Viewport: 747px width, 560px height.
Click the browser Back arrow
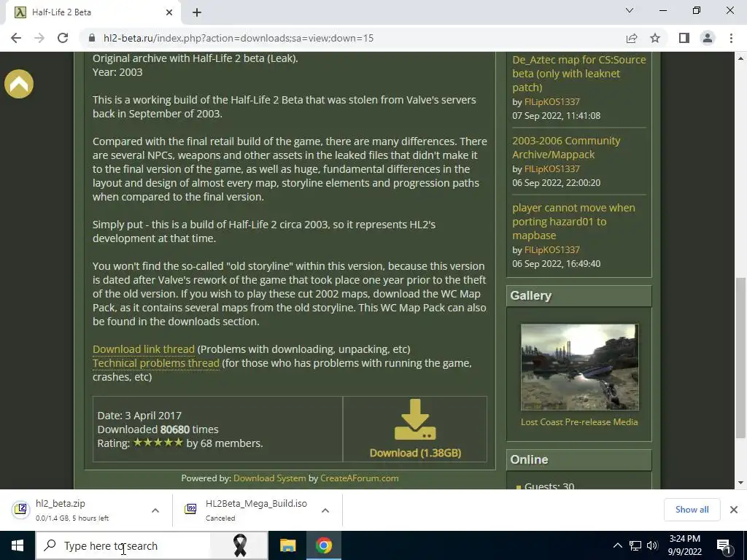pos(16,38)
